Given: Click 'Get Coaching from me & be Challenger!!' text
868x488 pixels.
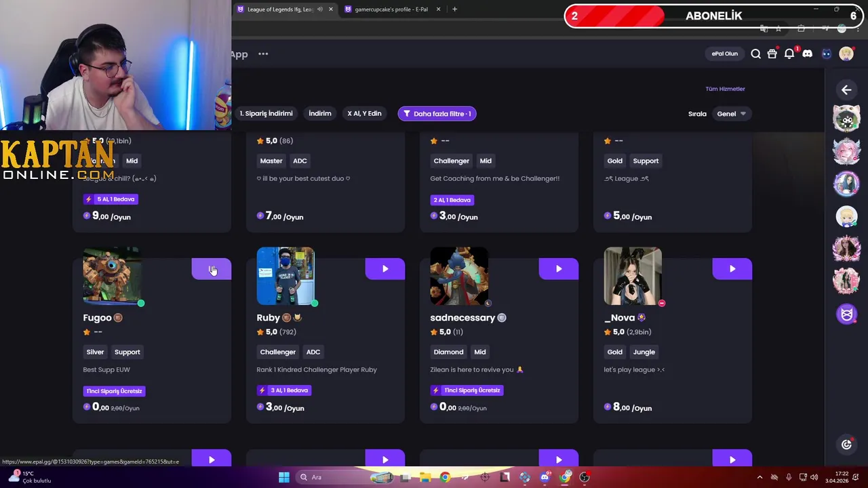Looking at the screenshot, I should coord(495,178).
